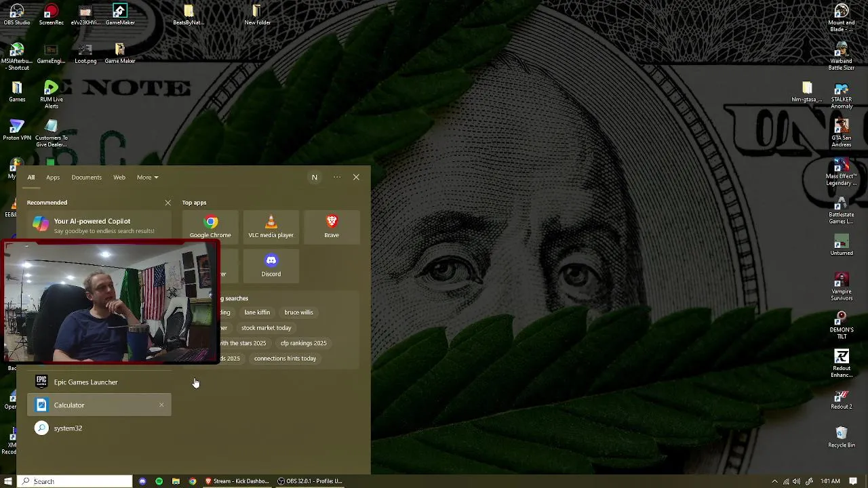Open File Explorer from the taskbar
Screen dimensions: 868x488
tap(176, 481)
